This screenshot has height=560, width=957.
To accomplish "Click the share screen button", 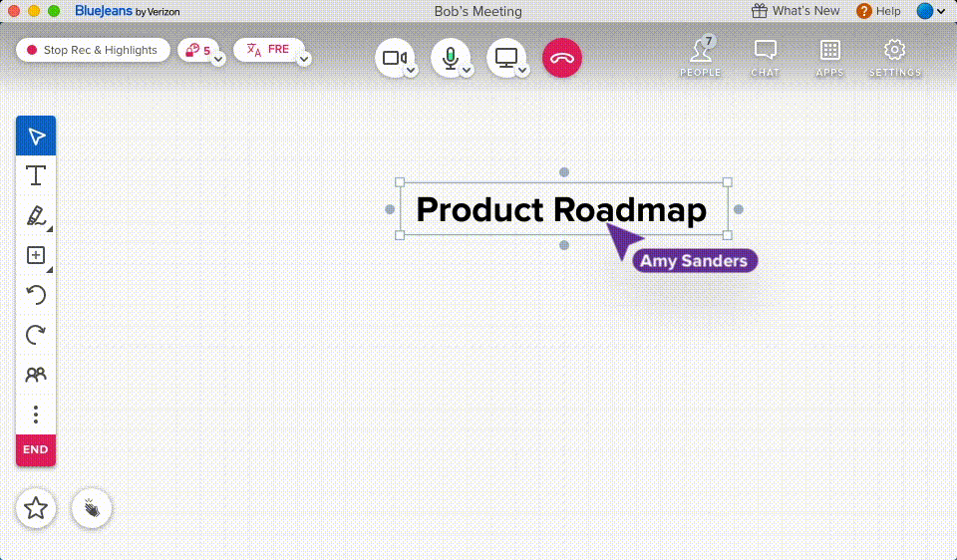I will coord(506,58).
